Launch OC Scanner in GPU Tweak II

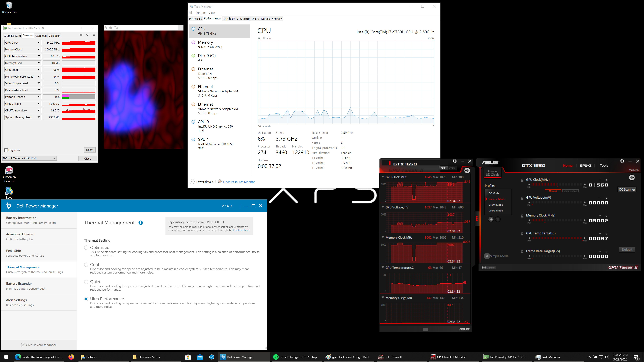pyautogui.click(x=627, y=189)
